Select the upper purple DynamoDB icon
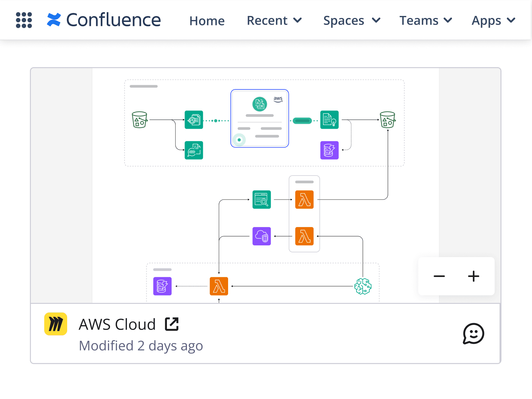532x399 pixels. (330, 150)
